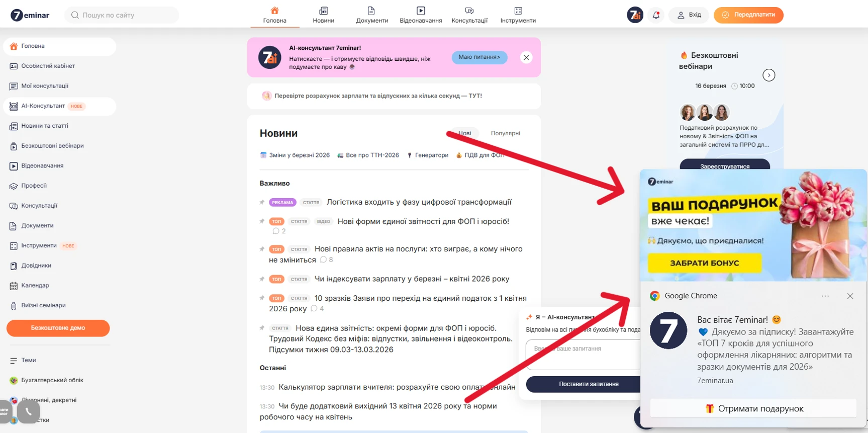Show the next free webinar with the arrow
Screen dimensions: 868x433
click(768, 75)
